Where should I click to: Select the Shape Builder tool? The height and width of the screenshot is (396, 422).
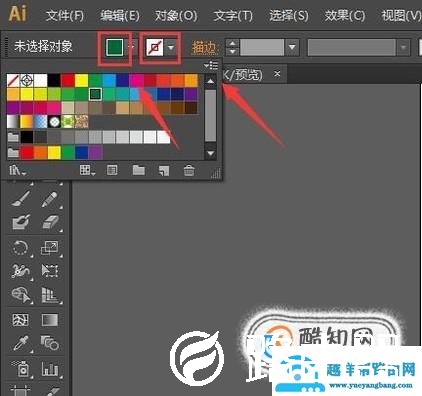[21, 295]
